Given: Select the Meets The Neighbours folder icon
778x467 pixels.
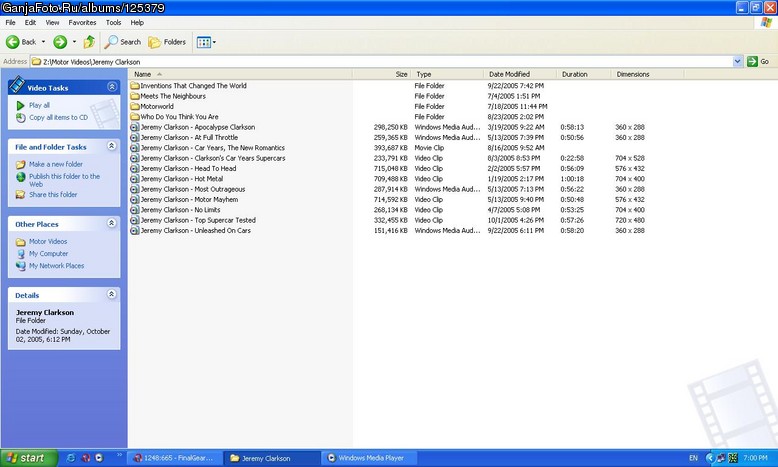Looking at the screenshot, I should 134,96.
